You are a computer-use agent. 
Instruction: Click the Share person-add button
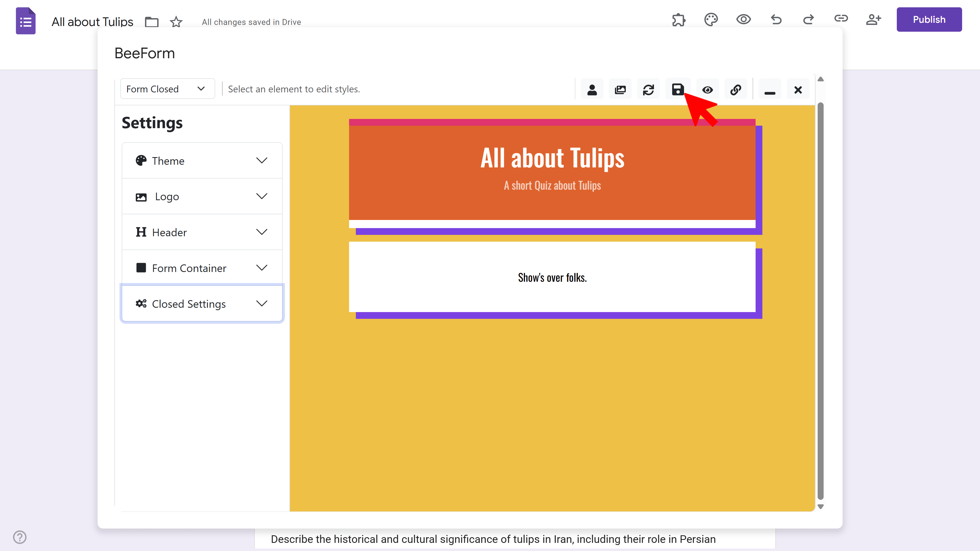click(x=874, y=20)
